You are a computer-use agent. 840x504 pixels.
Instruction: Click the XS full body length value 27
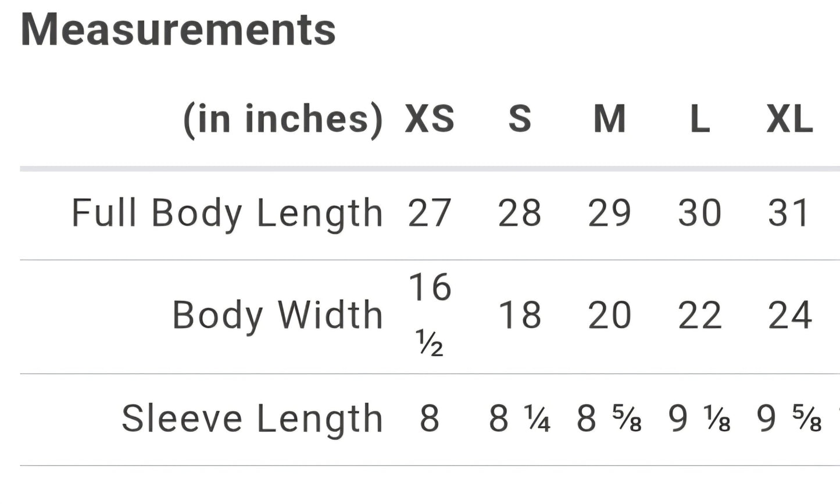(430, 213)
